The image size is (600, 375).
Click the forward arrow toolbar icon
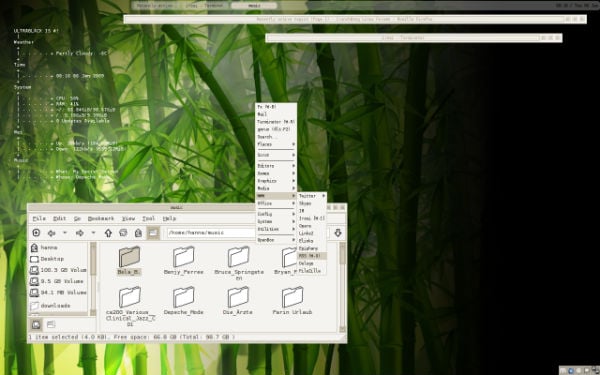click(x=80, y=233)
